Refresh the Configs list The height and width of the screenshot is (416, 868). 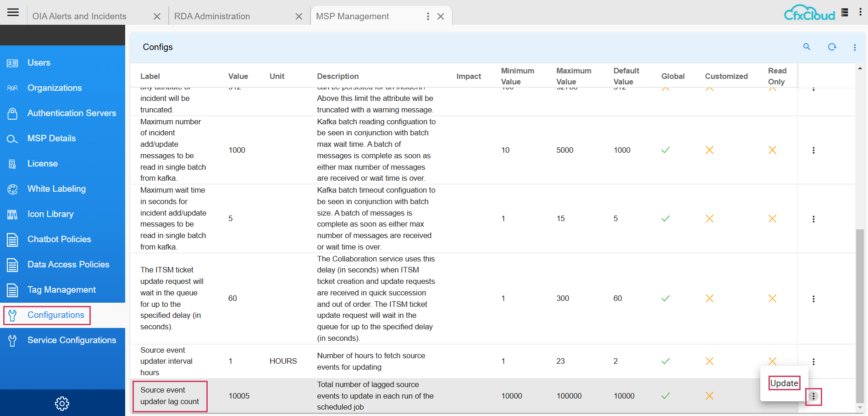pyautogui.click(x=832, y=47)
